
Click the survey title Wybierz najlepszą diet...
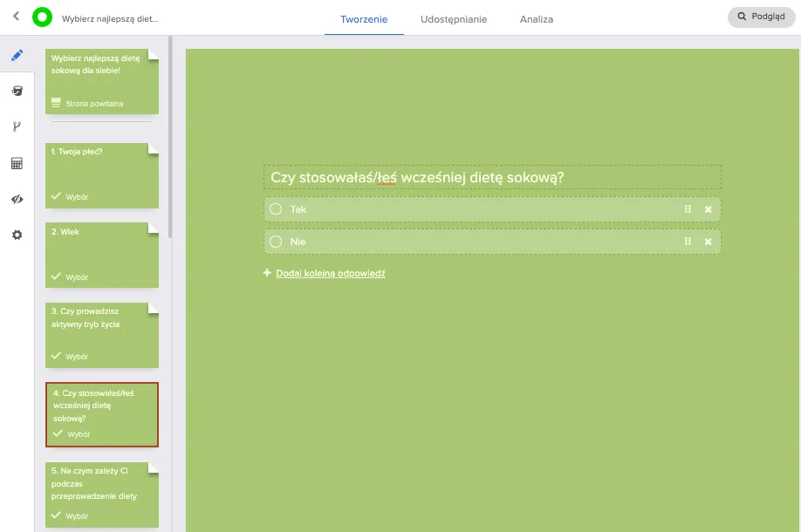point(110,19)
